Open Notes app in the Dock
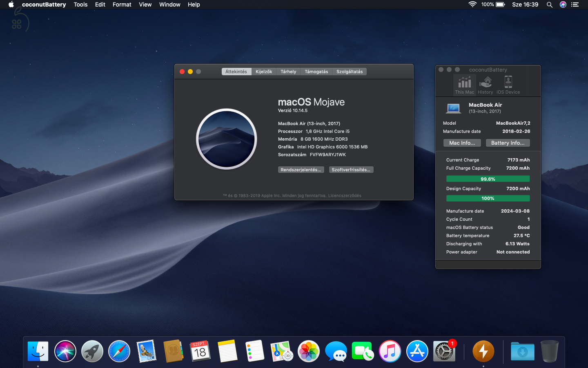Screen dimensions: 588x368 (227, 351)
